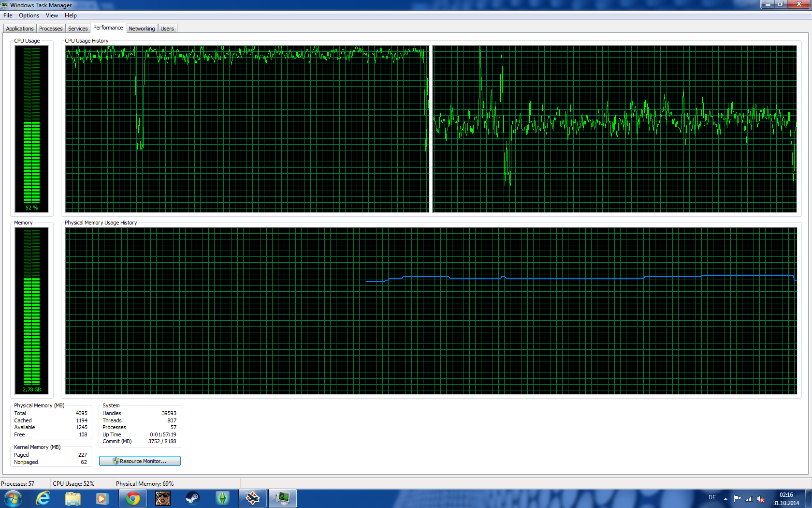Open the Help menu

(71, 15)
